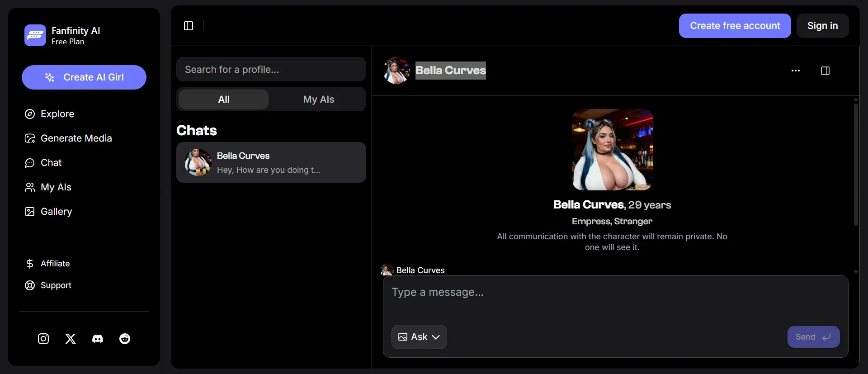Open the Discord social link
This screenshot has height=374, width=868.
coord(98,339)
